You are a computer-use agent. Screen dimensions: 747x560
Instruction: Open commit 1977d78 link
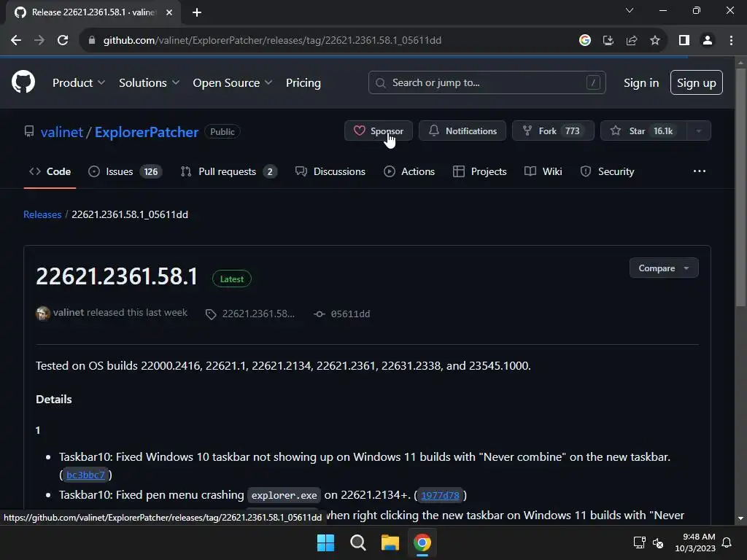440,495
